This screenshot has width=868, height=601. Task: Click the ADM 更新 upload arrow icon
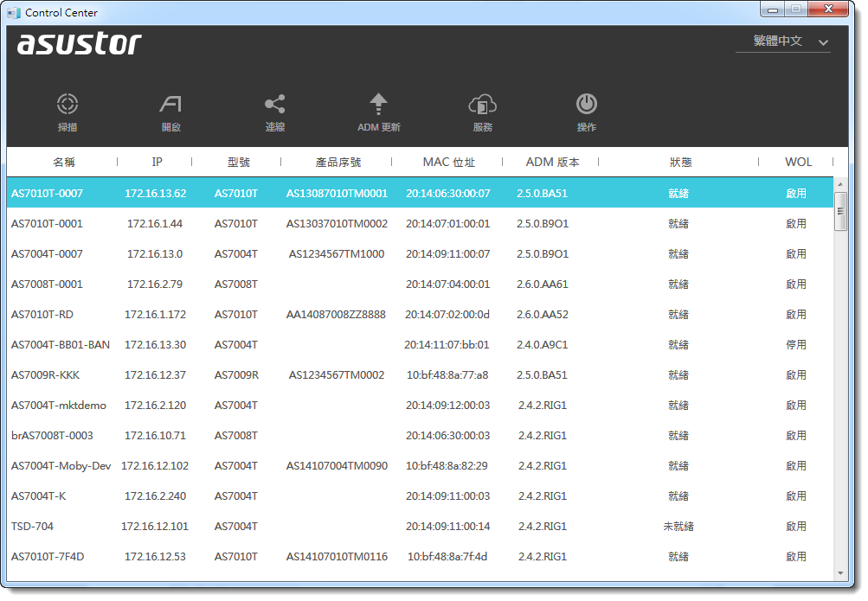pyautogui.click(x=379, y=104)
